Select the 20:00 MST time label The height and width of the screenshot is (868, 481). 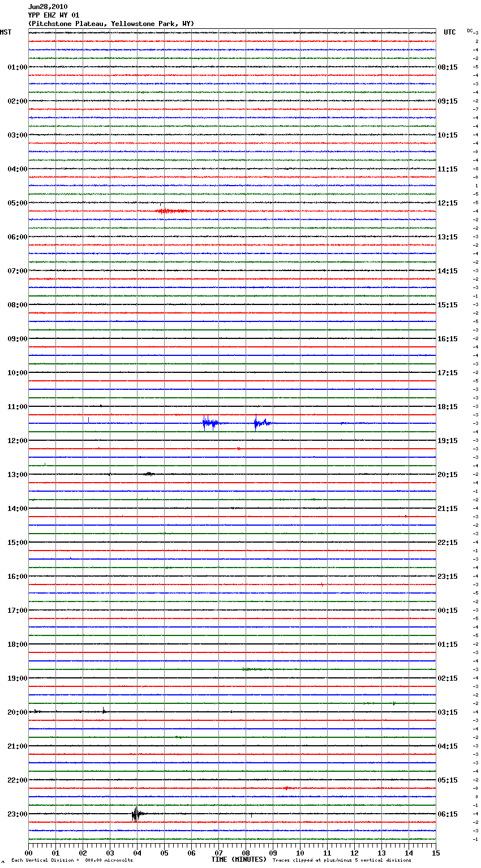[18, 712]
